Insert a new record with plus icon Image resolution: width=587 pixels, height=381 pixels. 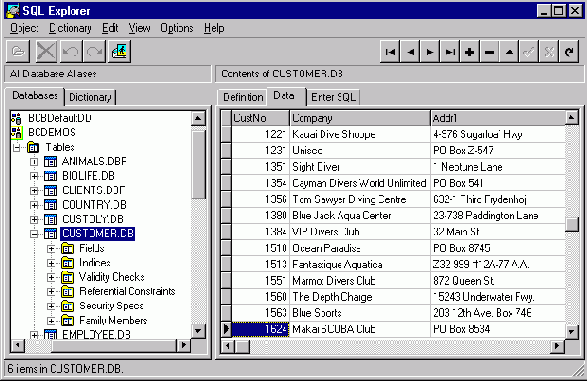[x=469, y=52]
